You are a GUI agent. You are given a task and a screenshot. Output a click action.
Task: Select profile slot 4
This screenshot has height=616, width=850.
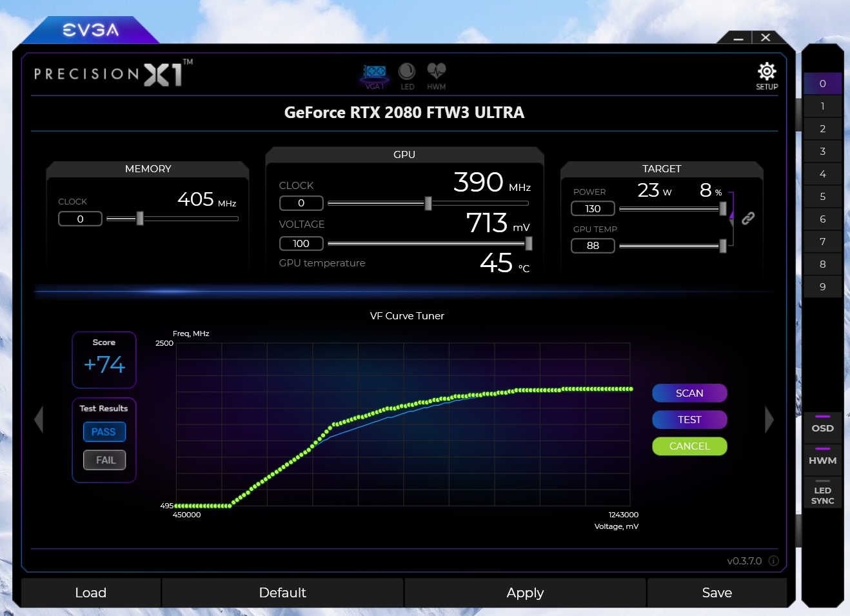tap(822, 174)
